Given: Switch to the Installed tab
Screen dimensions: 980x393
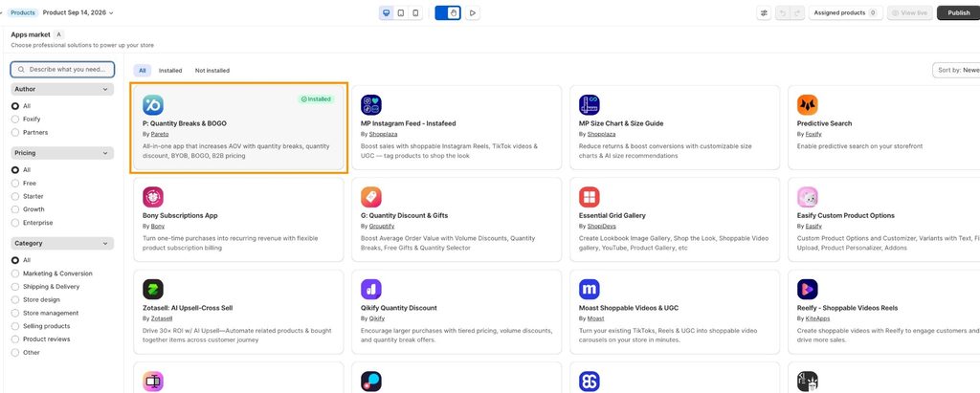Looking at the screenshot, I should [x=170, y=71].
